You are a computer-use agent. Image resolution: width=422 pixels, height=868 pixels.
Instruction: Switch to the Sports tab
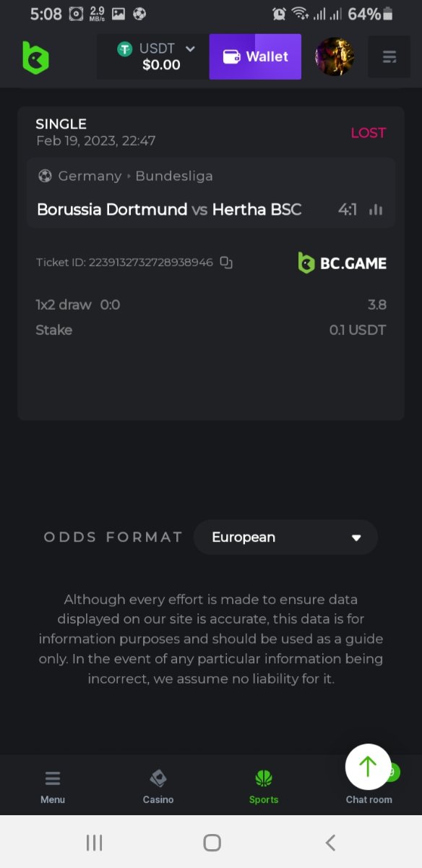[x=264, y=787]
